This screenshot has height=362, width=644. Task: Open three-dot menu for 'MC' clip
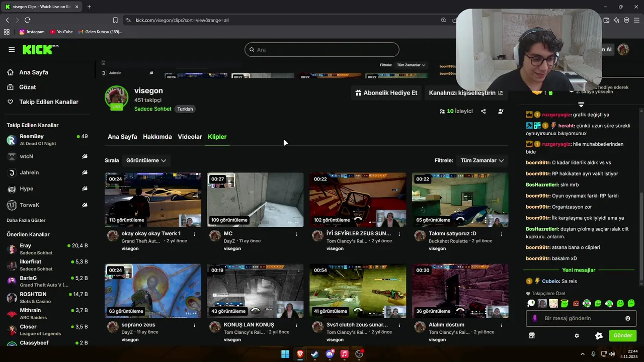(296, 234)
